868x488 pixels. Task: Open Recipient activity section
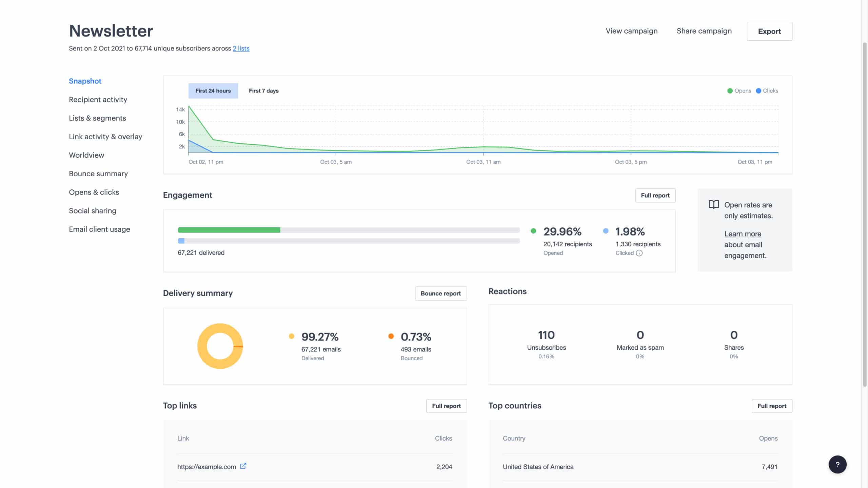98,100
